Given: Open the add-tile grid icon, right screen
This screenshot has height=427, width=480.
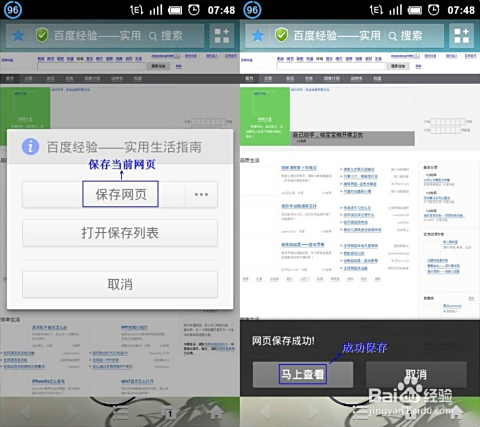Looking at the screenshot, I should pos(462,36).
